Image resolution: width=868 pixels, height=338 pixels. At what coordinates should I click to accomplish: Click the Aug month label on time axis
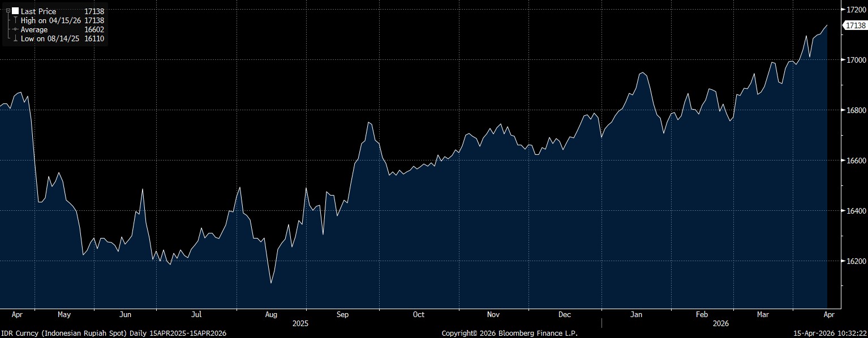point(271,314)
